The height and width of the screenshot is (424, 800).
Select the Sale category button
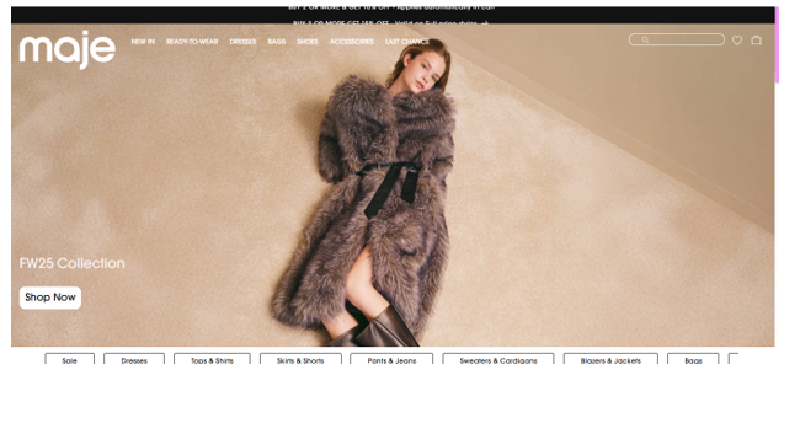coord(69,360)
